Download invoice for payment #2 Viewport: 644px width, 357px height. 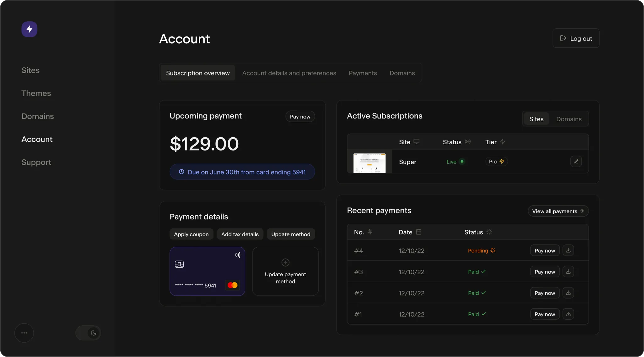tap(568, 293)
